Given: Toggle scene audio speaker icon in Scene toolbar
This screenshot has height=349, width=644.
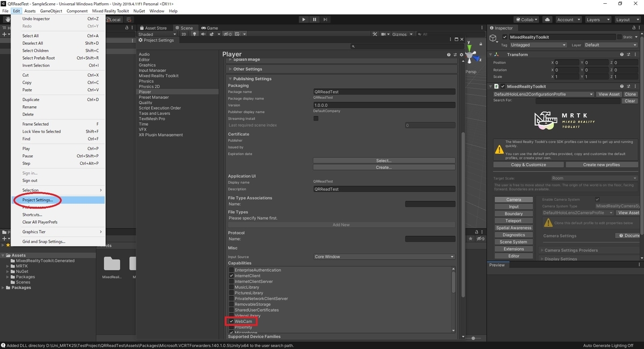Looking at the screenshot, I should pyautogui.click(x=203, y=34).
